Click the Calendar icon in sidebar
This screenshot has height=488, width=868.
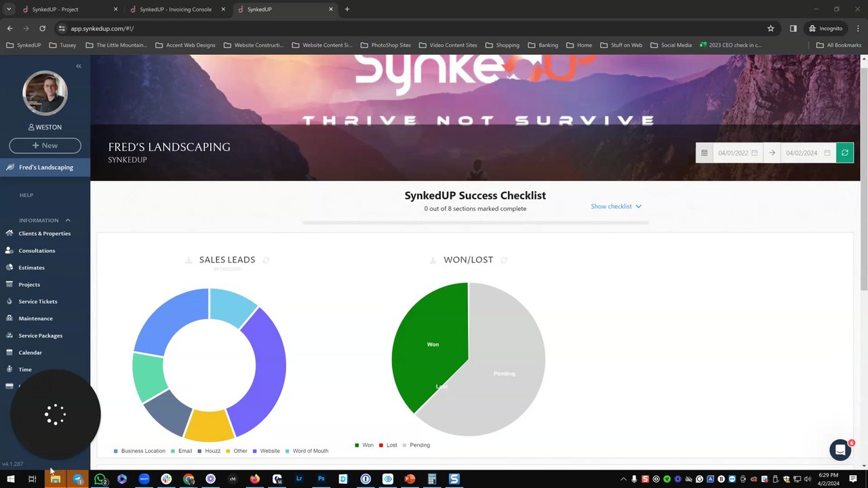(x=9, y=352)
